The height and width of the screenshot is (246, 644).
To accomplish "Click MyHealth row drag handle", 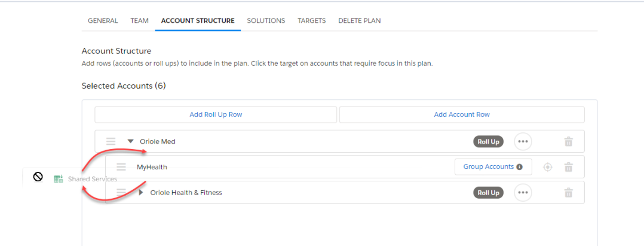I will coord(121,167).
